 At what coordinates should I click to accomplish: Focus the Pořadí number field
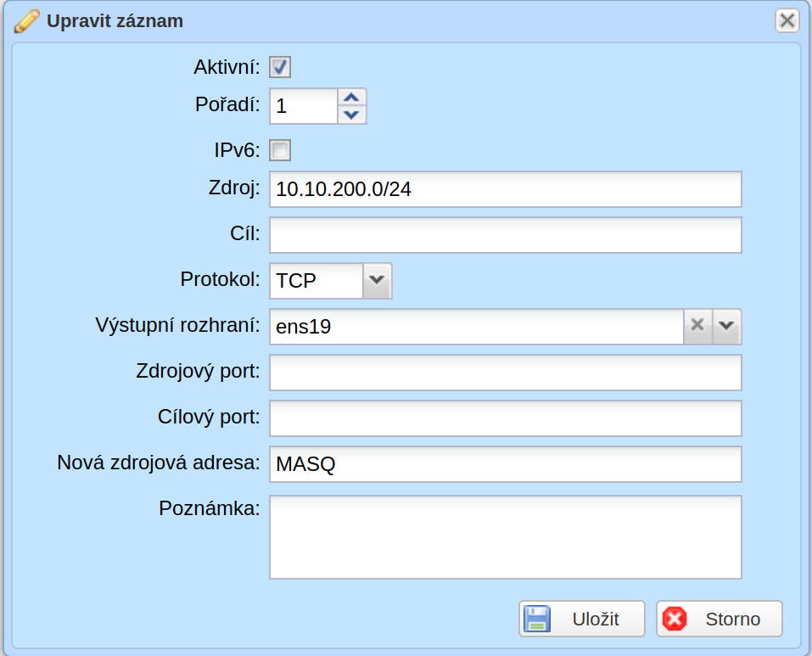pos(304,106)
